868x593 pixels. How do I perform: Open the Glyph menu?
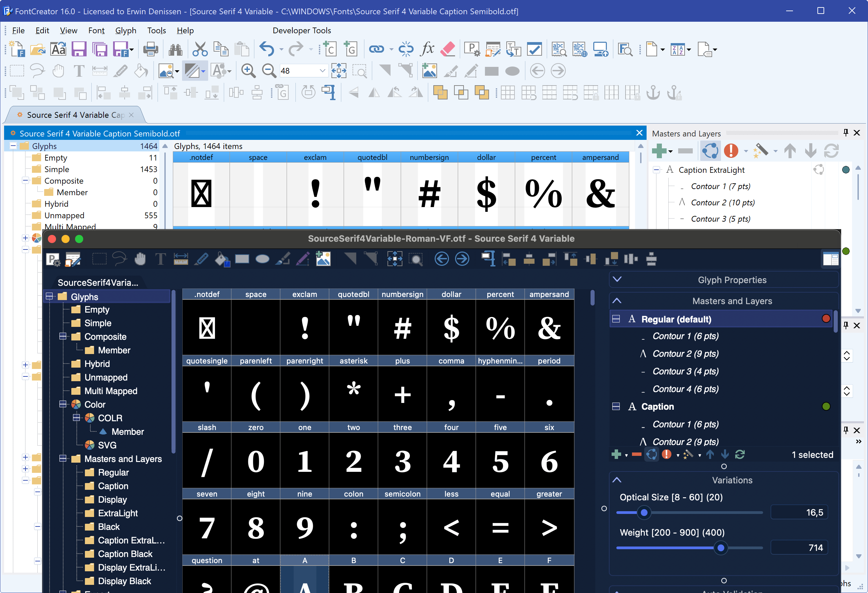126,30
